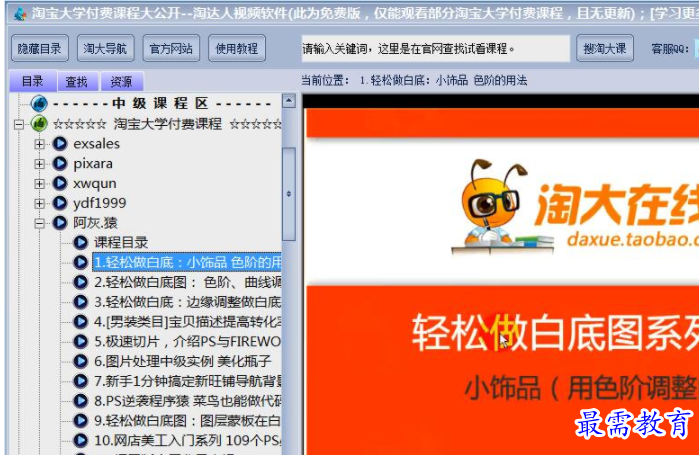The image size is (699, 455).
Task: Open lesson 5.极速切片，介绍PS与FIREWO
Action: 188,341
